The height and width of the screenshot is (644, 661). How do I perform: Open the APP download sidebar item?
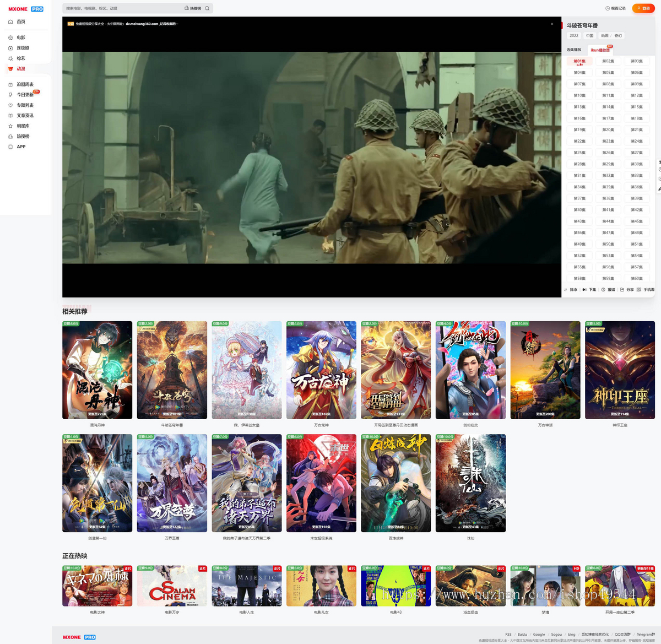pos(17,147)
